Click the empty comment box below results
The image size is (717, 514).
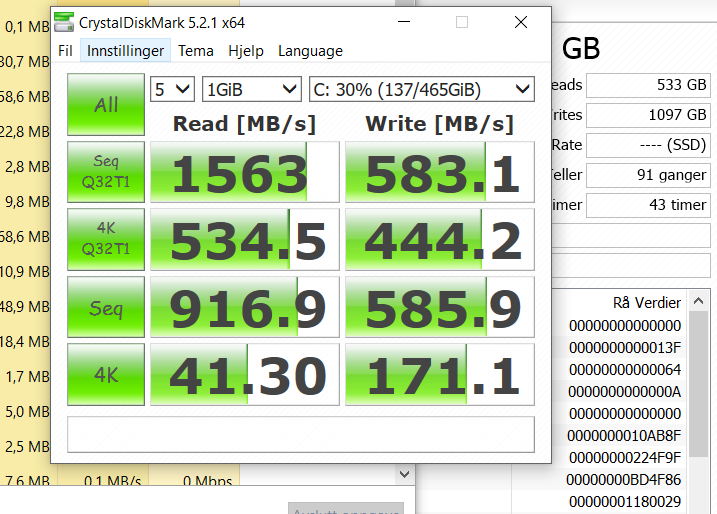(x=301, y=434)
